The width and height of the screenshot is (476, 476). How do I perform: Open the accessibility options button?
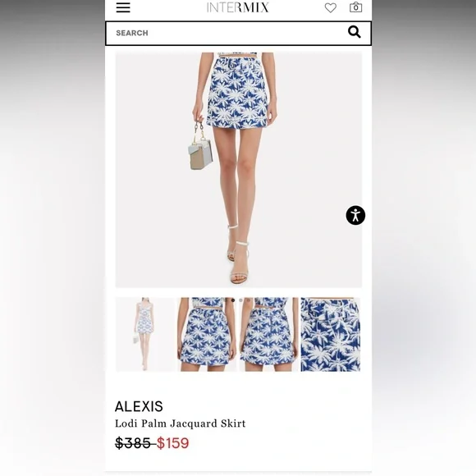click(x=355, y=215)
